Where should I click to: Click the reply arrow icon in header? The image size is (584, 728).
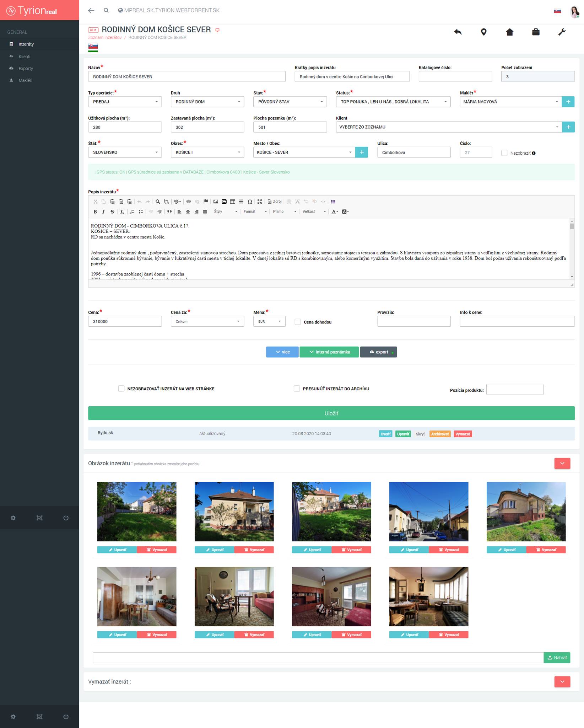458,32
